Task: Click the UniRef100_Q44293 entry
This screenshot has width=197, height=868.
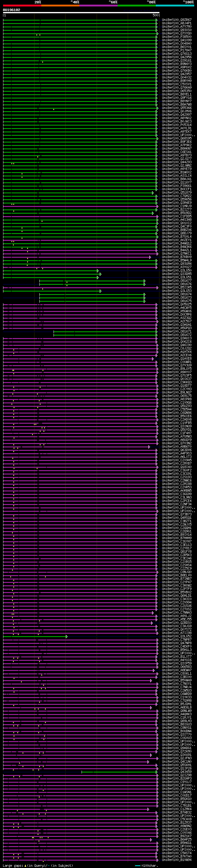Action: 177,162
